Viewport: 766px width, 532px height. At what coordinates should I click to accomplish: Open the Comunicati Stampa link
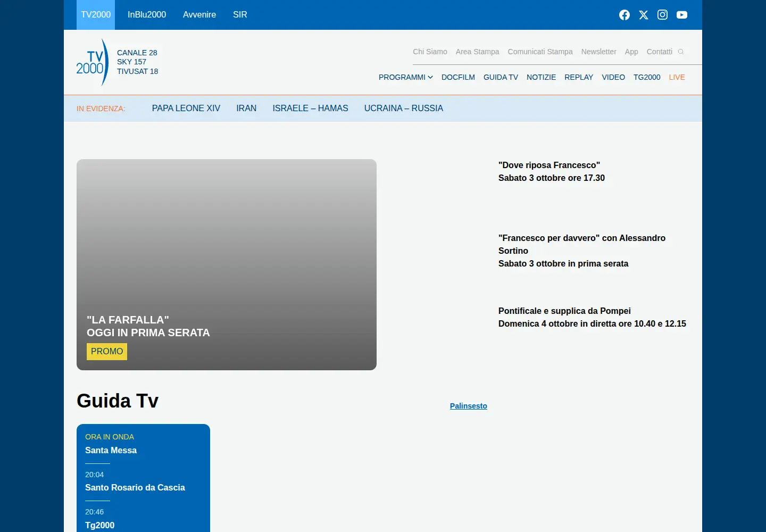pos(540,52)
